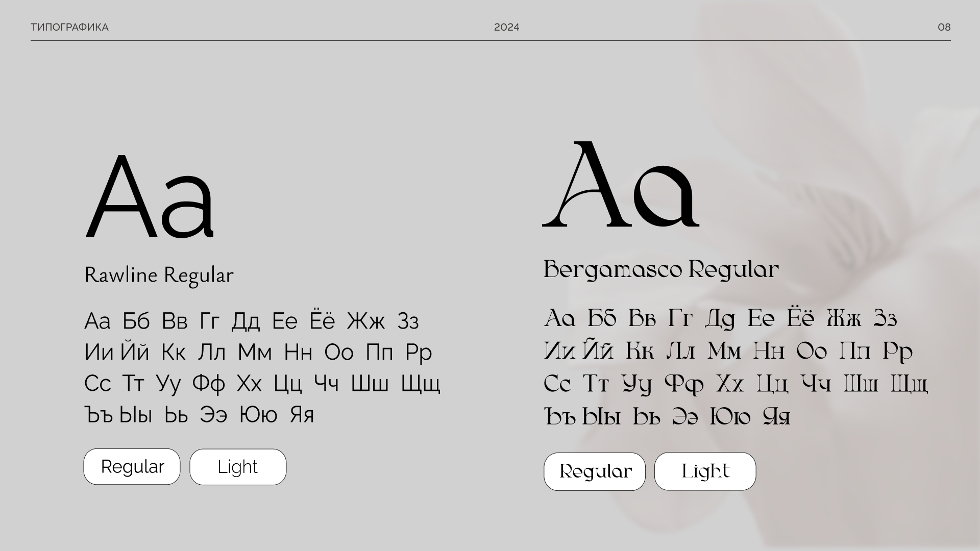Pick the Яя glyphs in Bergamasco alphabet
980x551 pixels.
point(776,417)
